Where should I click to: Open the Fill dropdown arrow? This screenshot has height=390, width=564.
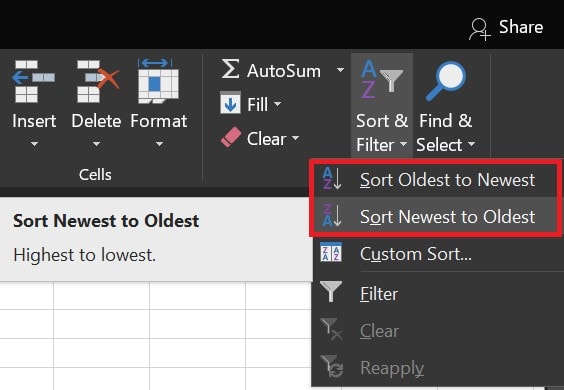[277, 104]
